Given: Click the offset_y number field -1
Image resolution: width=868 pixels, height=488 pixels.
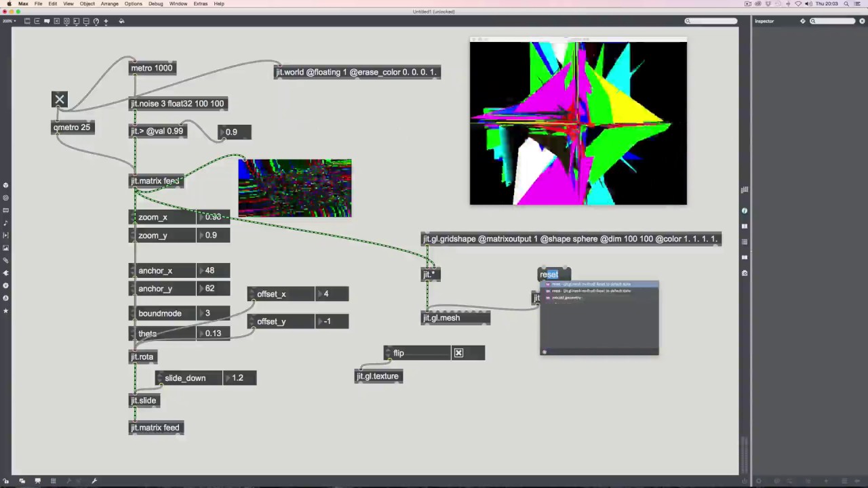Looking at the screenshot, I should point(332,321).
